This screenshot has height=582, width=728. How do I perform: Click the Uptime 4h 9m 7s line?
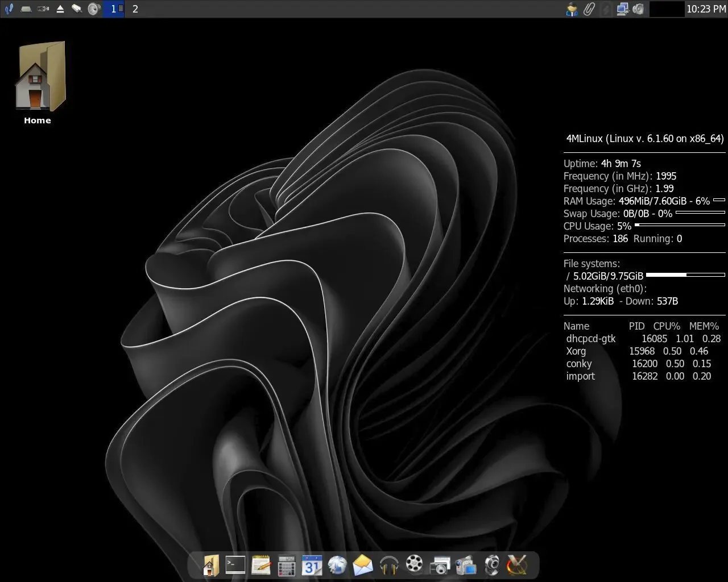(x=602, y=164)
